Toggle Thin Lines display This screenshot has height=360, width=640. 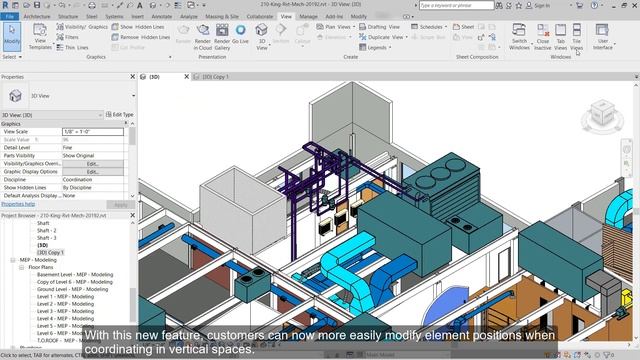pos(72,47)
